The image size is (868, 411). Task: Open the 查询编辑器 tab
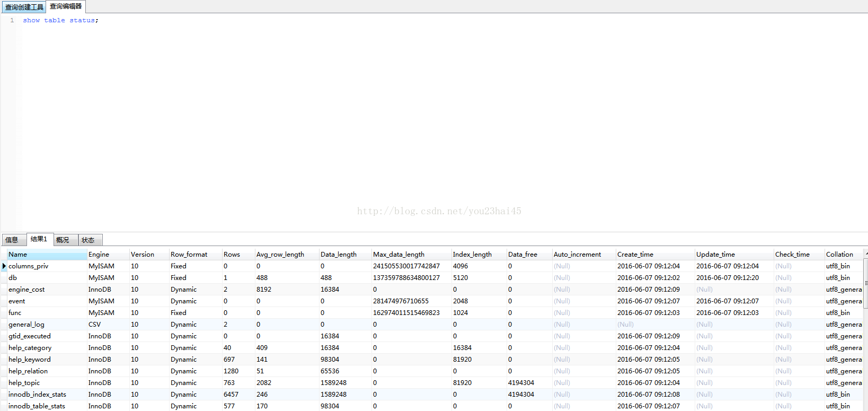[66, 6]
